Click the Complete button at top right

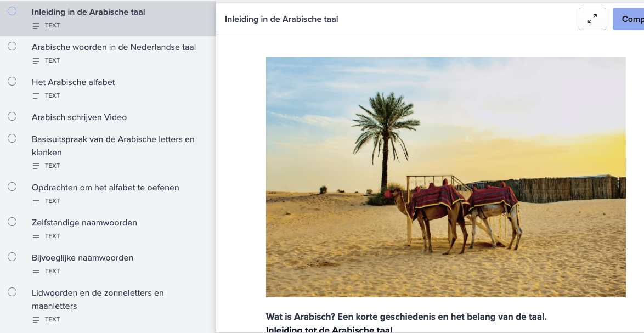point(629,19)
